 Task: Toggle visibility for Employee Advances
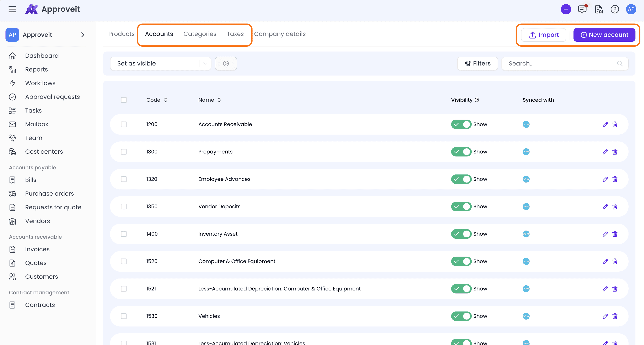461,179
